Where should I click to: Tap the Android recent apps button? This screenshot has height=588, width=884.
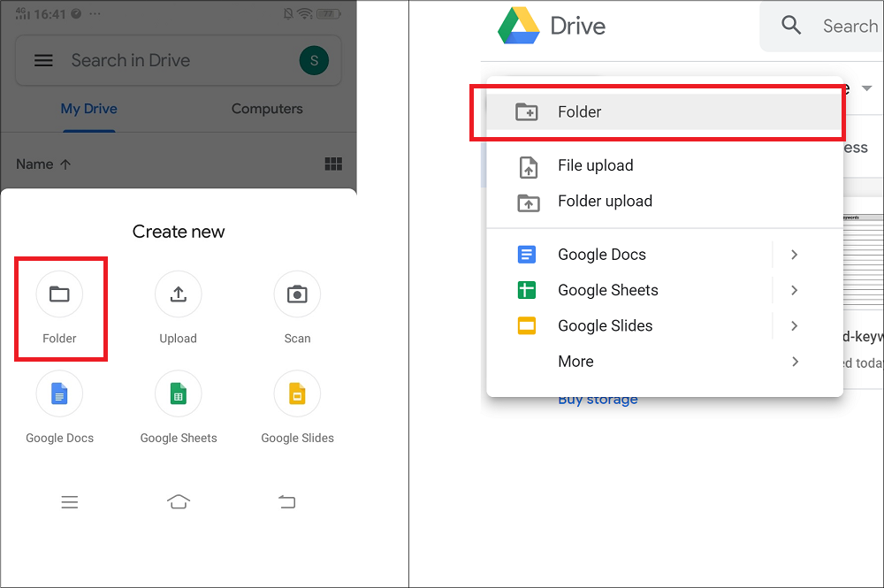[x=69, y=501]
